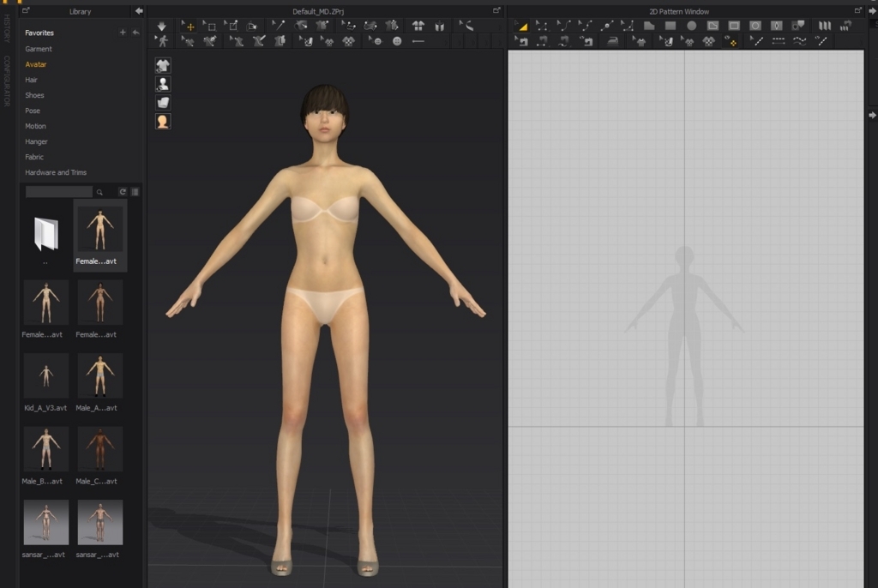Select the walking-figure avatar tool in 3D toolbar

[x=162, y=41]
